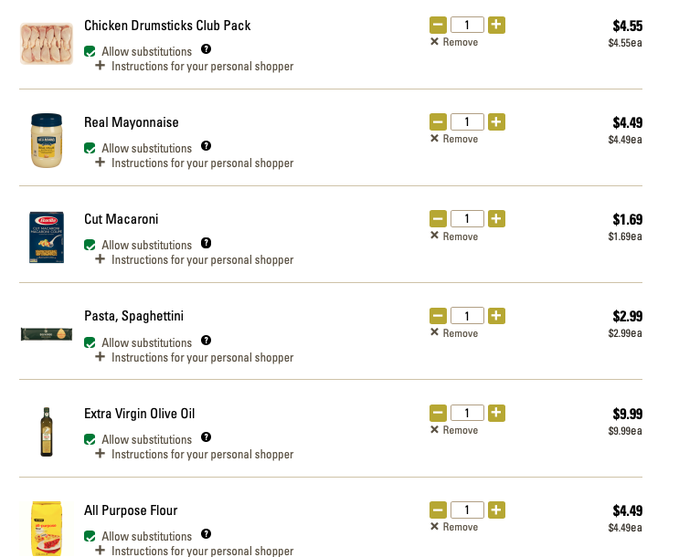The width and height of the screenshot is (700, 557).
Task: Click the minus button for All Purpose Flour
Action: (438, 510)
